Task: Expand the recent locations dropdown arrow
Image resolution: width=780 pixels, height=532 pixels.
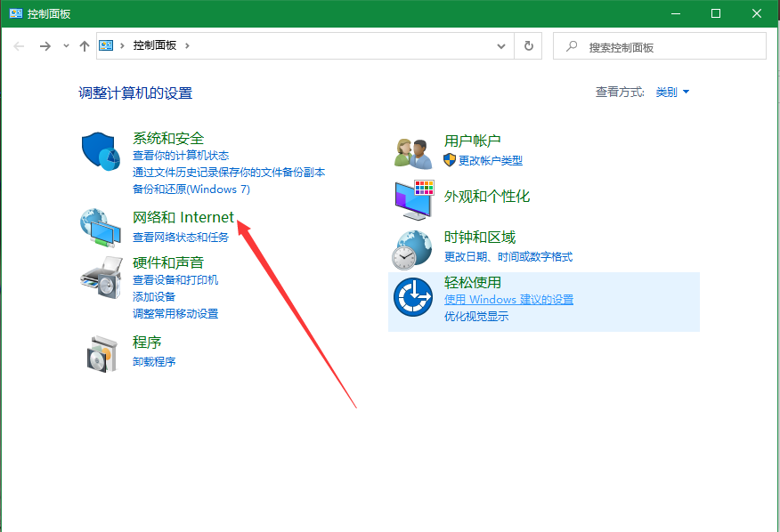Action: (66, 46)
